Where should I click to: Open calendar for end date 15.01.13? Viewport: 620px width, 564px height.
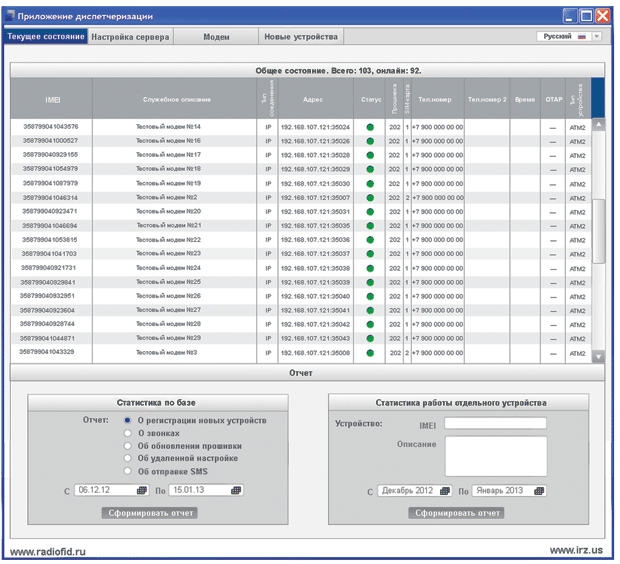point(236,490)
